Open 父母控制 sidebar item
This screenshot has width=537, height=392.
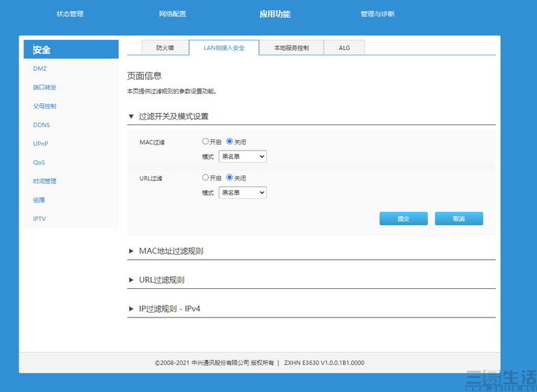pos(44,106)
